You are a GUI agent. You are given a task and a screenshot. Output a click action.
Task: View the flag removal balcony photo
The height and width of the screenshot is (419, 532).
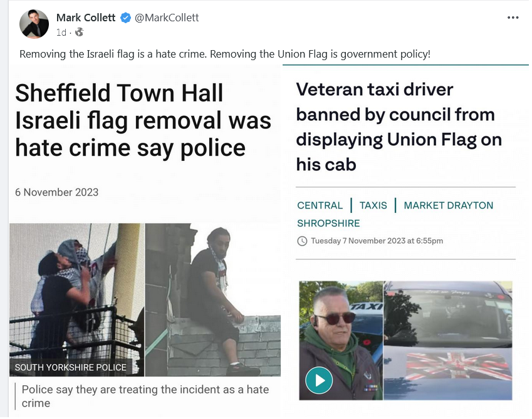pyautogui.click(x=76, y=299)
